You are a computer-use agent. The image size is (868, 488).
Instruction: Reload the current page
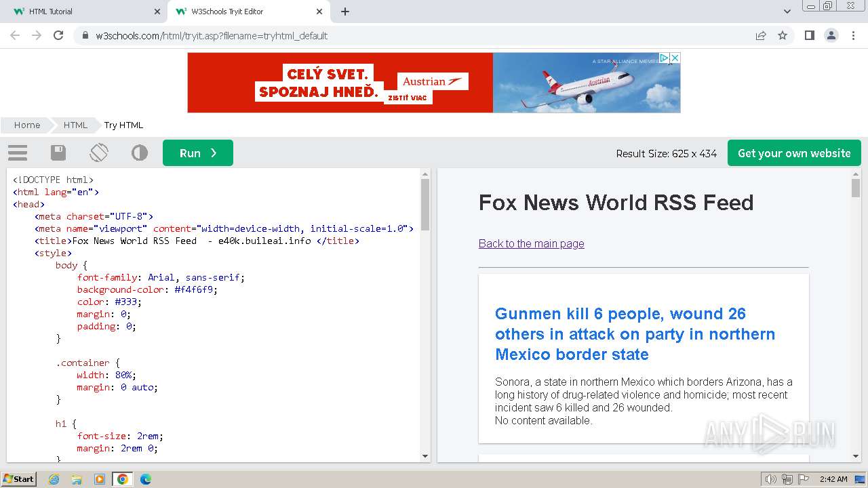[58, 35]
